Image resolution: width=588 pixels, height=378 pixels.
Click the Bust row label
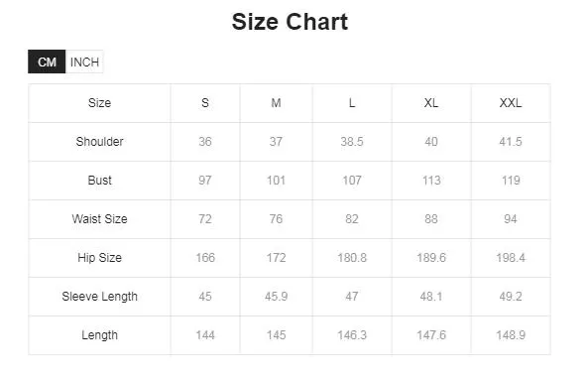click(x=99, y=181)
